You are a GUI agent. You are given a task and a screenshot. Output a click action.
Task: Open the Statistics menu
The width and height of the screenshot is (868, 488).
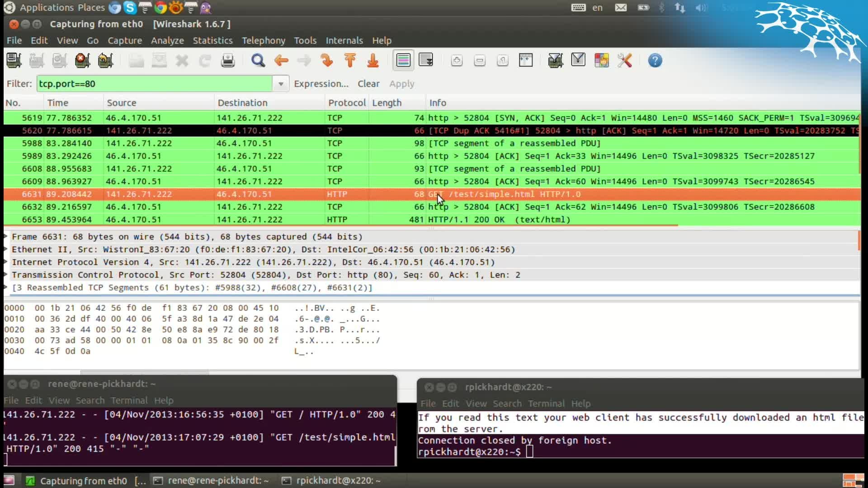(212, 40)
